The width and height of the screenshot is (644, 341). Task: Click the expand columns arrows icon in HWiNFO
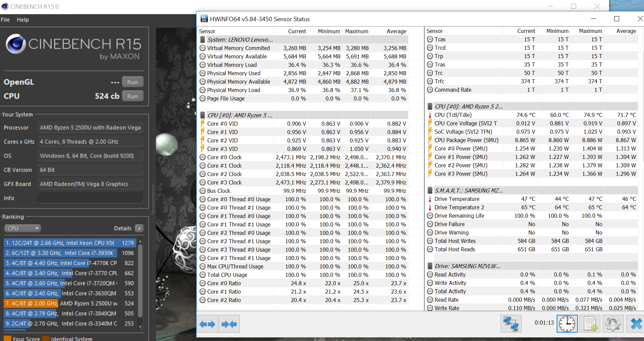click(x=207, y=324)
